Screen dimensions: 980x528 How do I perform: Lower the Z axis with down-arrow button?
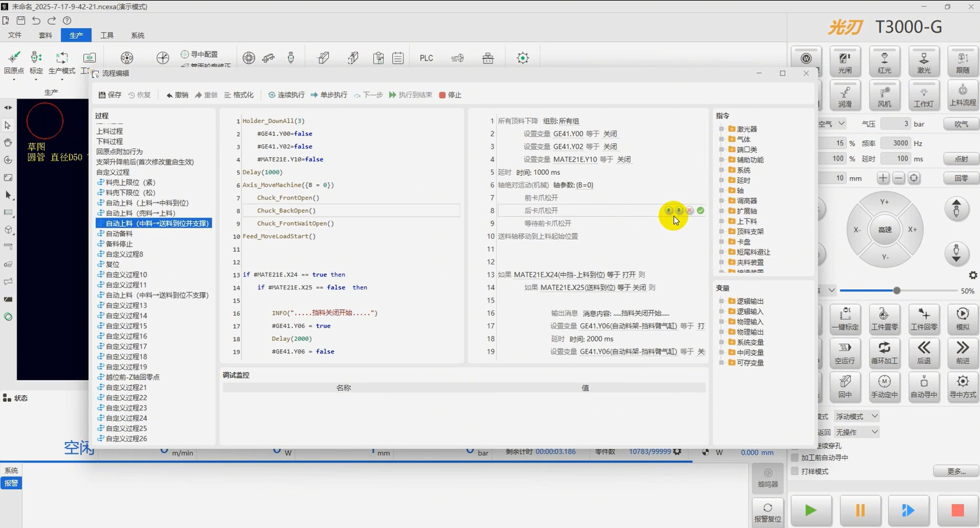point(957,253)
